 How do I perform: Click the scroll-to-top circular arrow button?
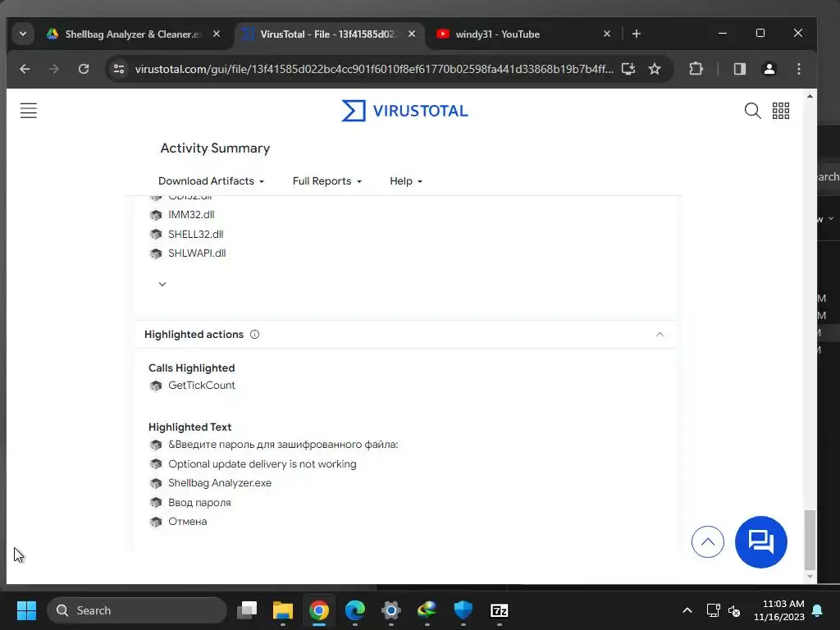tap(707, 541)
